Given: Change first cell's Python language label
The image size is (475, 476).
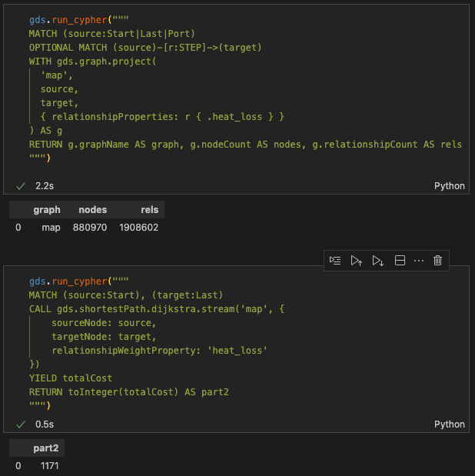Looking at the screenshot, I should point(449,186).
